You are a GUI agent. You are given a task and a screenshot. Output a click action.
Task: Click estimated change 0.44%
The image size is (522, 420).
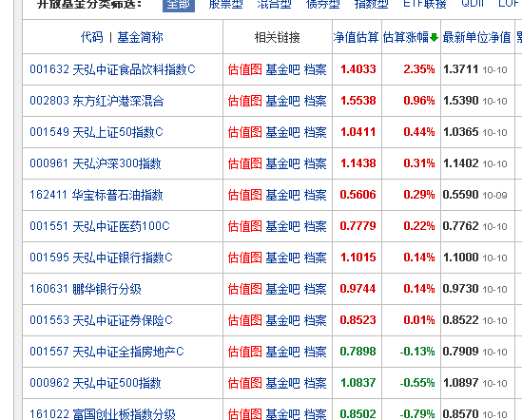tap(419, 132)
